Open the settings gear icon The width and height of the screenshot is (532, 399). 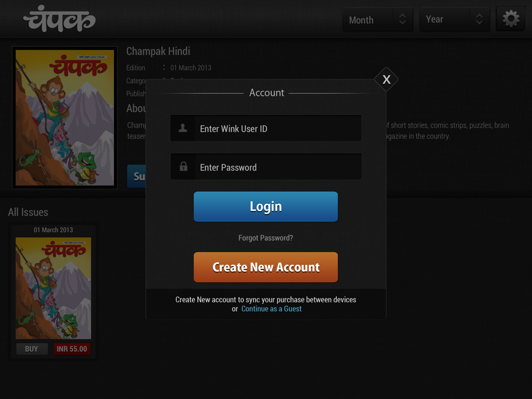pos(511,19)
